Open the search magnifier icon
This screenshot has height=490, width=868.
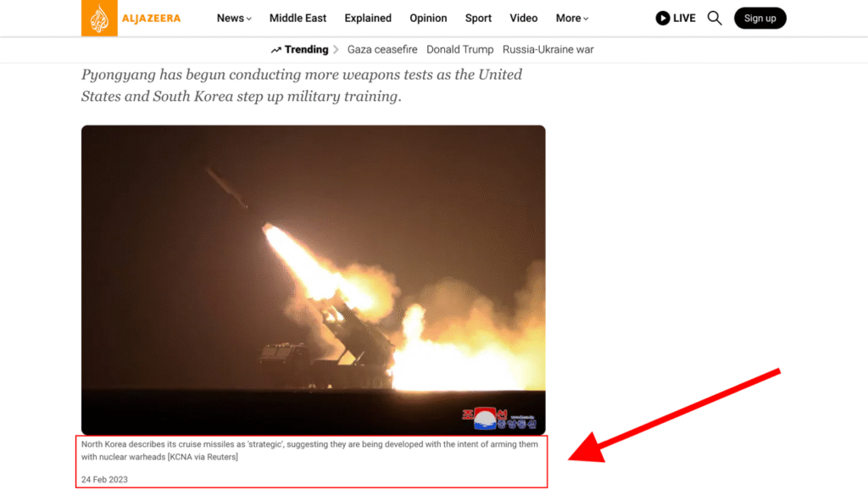pyautogui.click(x=715, y=19)
